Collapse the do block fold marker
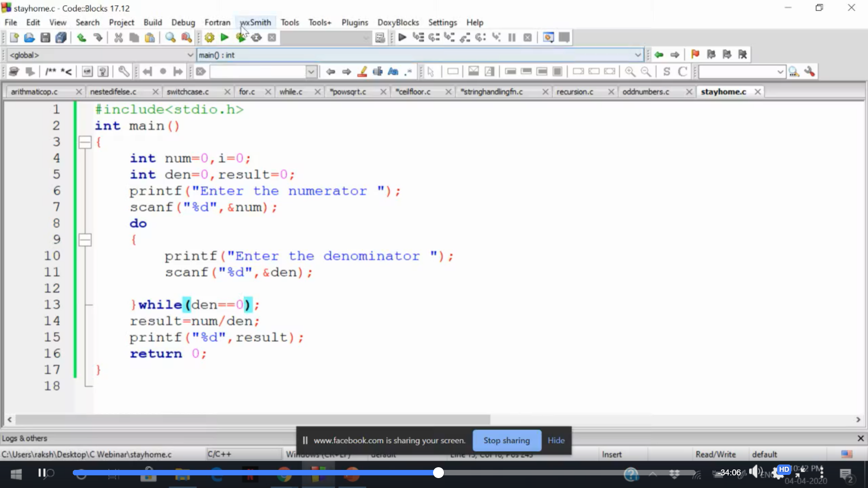Image resolution: width=868 pixels, height=488 pixels. (85, 239)
